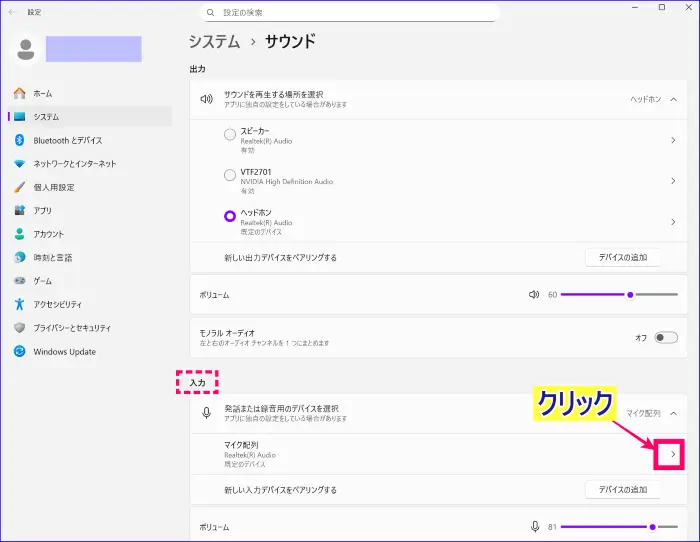Viewport: 700px width, 542px height.
Task: Click the 設定の検索 search field
Action: tap(355, 13)
